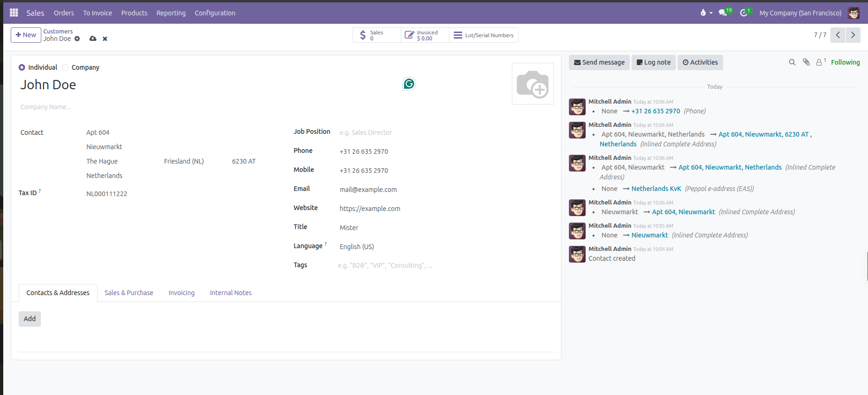Open the Tags selection field

coord(446,265)
